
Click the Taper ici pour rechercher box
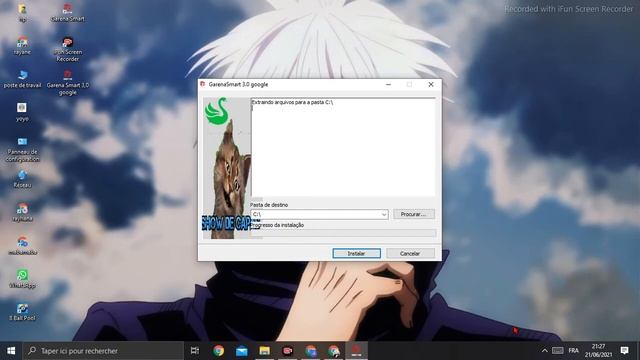click(103, 351)
